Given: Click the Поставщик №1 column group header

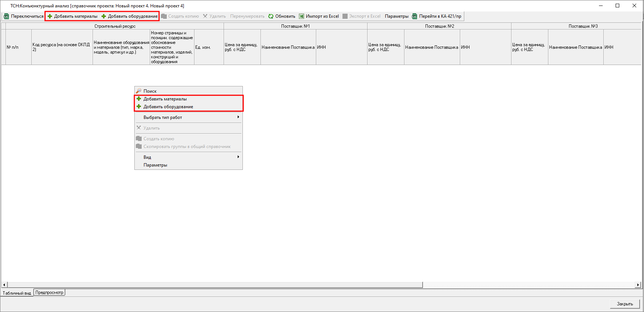Looking at the screenshot, I should (x=295, y=26).
